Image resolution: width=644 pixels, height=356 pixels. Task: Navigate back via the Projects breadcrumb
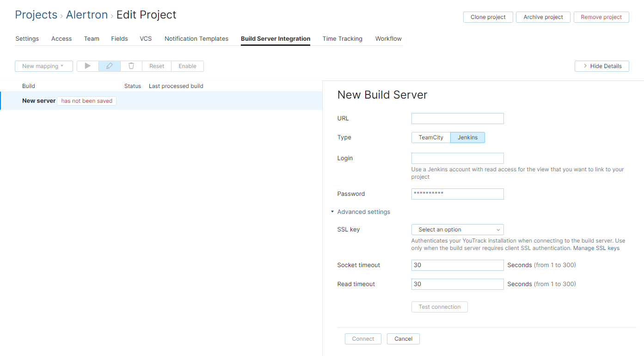click(x=36, y=14)
